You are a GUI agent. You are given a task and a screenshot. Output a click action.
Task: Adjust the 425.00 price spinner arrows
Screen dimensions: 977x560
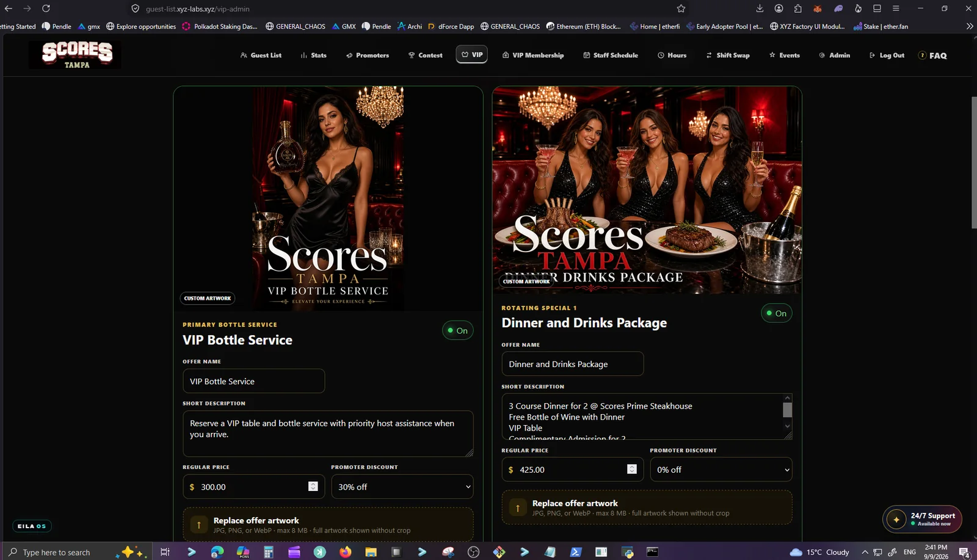pyautogui.click(x=631, y=469)
